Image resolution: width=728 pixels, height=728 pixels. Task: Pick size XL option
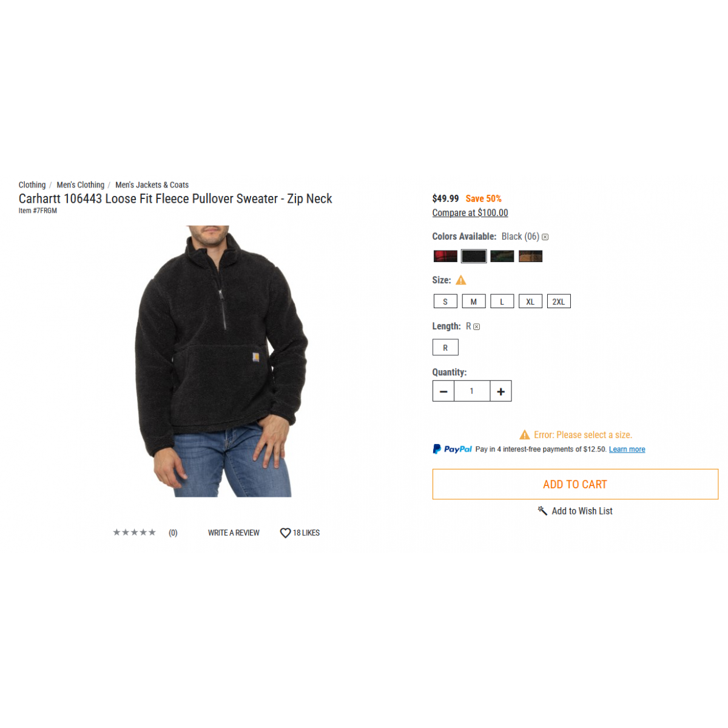[530, 302]
